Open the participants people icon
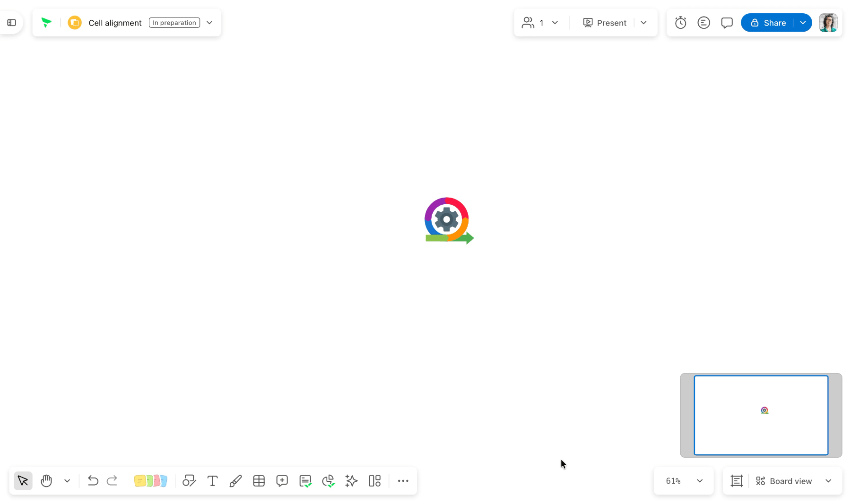The width and height of the screenshot is (851, 504). [528, 23]
